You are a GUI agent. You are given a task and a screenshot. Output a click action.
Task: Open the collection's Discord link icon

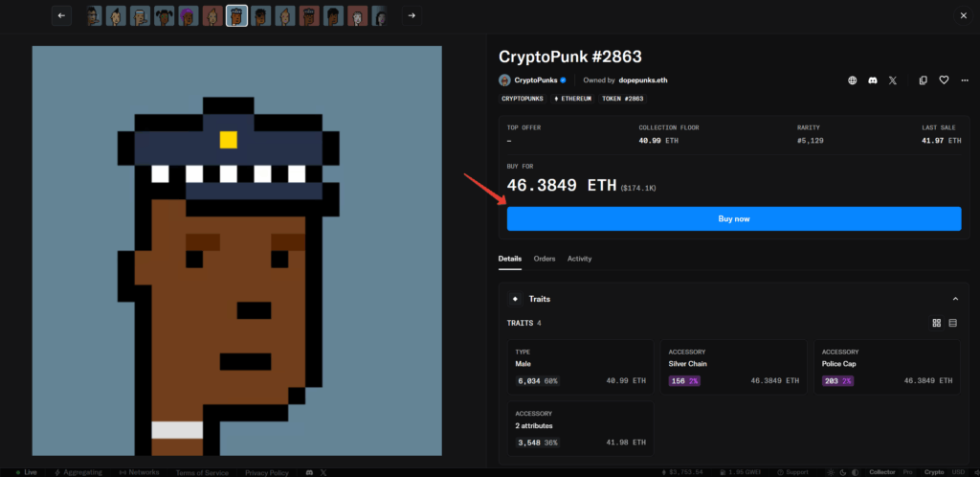[873, 80]
